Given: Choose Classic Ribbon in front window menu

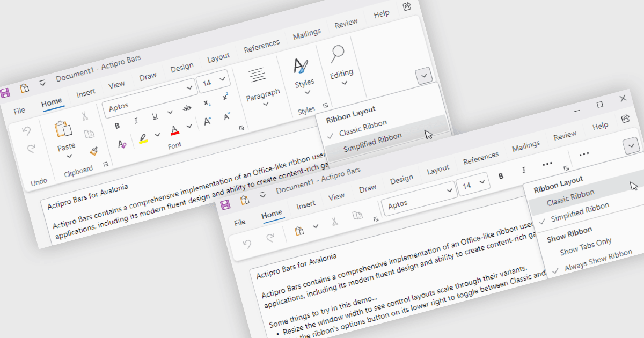Looking at the screenshot, I should point(570,198).
